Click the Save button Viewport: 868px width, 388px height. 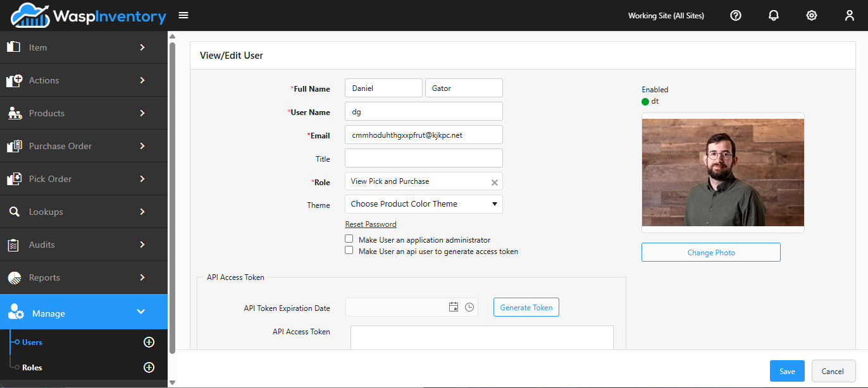[x=787, y=371]
